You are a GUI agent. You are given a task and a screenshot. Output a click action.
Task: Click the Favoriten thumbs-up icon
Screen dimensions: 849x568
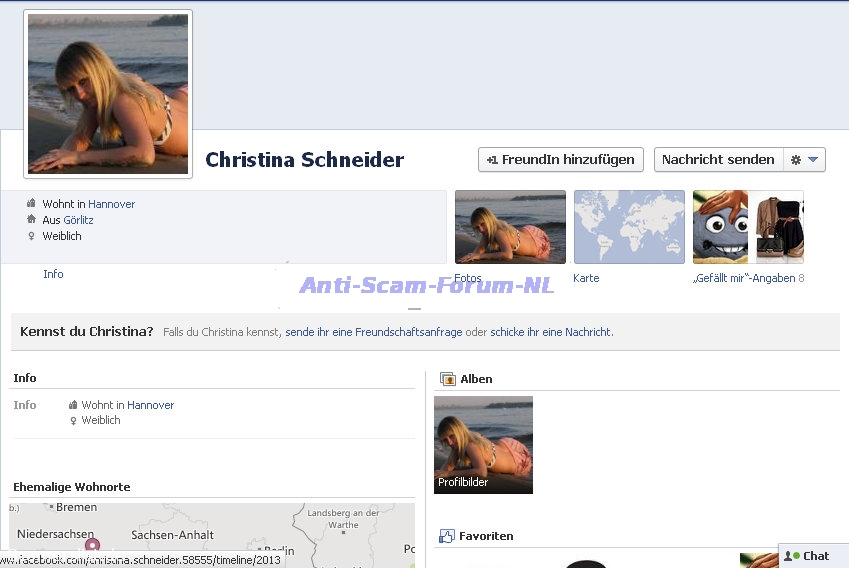pyautogui.click(x=447, y=536)
